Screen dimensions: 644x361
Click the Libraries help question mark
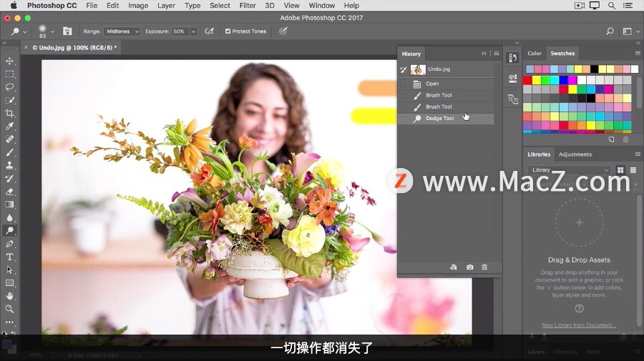(x=579, y=309)
